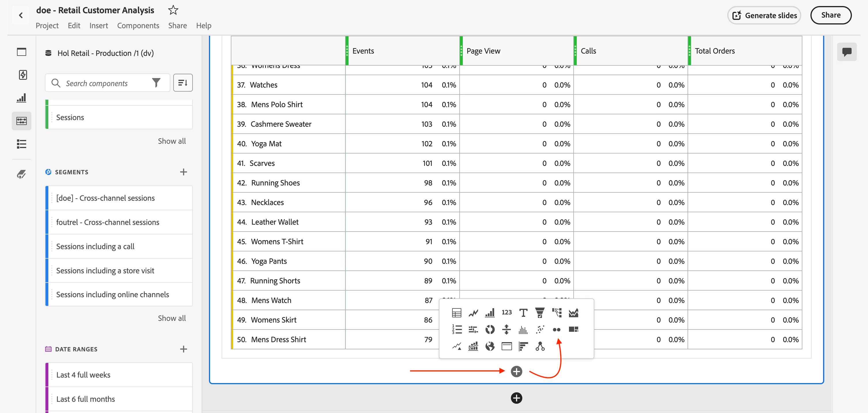
Task: Click Show all below the Sessions metric
Action: [172, 141]
